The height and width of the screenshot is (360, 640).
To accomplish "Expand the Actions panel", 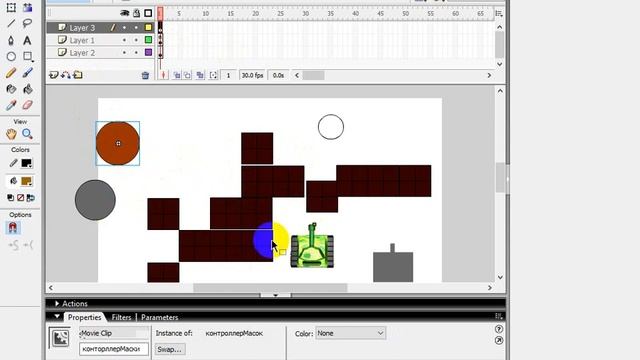I will click(x=57, y=304).
